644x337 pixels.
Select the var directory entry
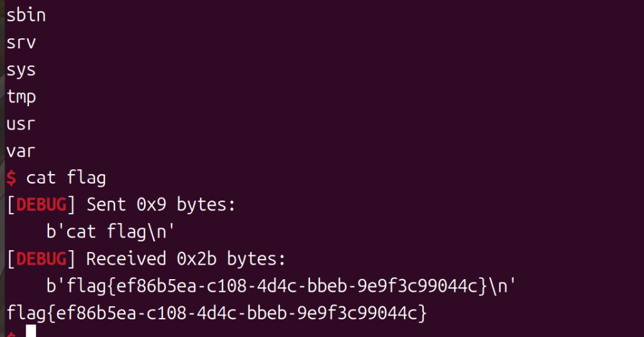tap(21, 151)
